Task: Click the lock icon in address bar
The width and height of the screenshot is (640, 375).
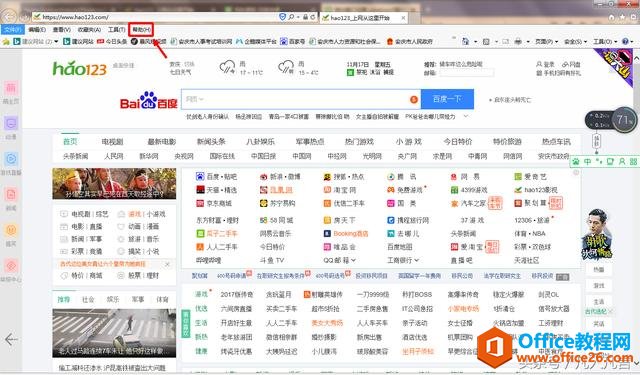Action: pos(305,17)
